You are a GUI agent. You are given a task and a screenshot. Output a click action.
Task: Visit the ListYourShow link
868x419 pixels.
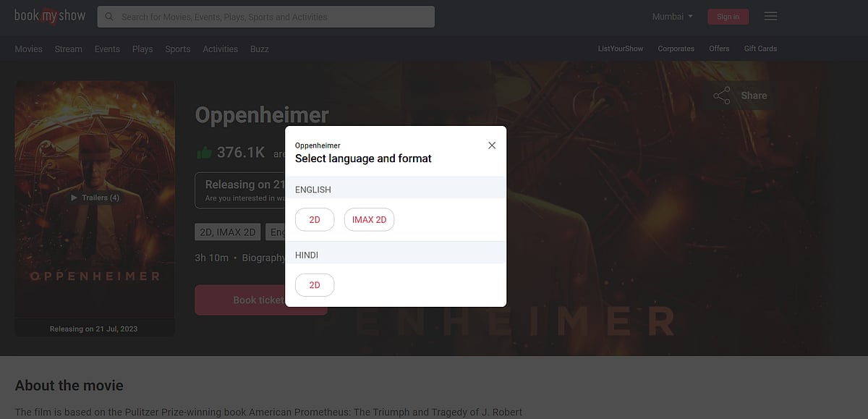[620, 49]
